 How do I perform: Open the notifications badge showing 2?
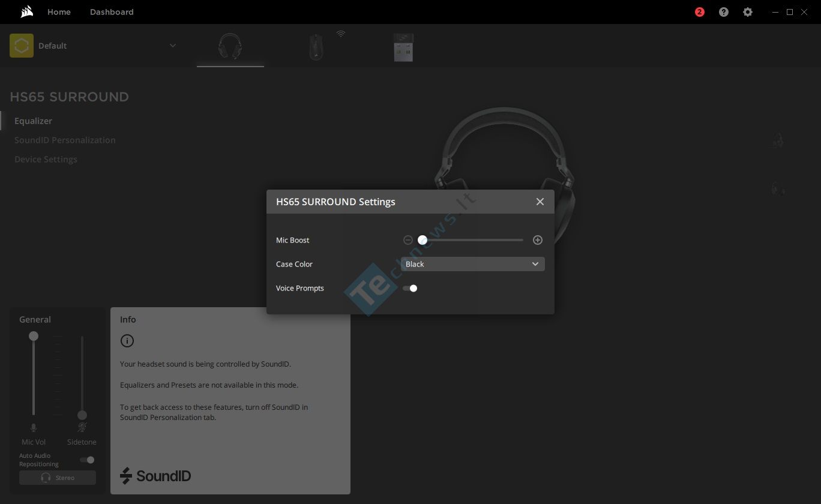[699, 12]
